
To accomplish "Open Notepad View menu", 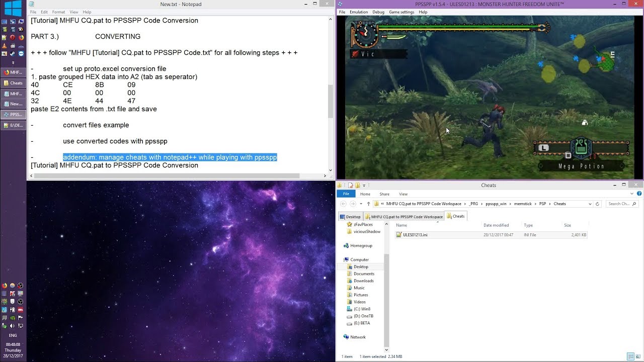I will coord(73,12).
